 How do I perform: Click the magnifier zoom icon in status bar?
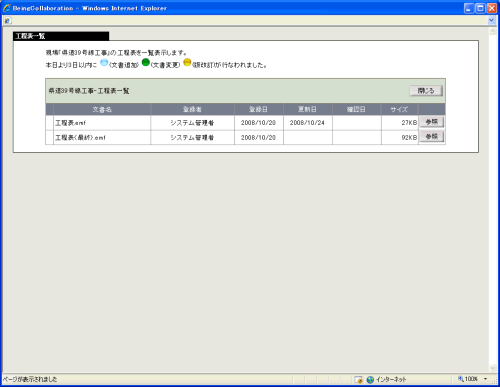click(x=461, y=379)
